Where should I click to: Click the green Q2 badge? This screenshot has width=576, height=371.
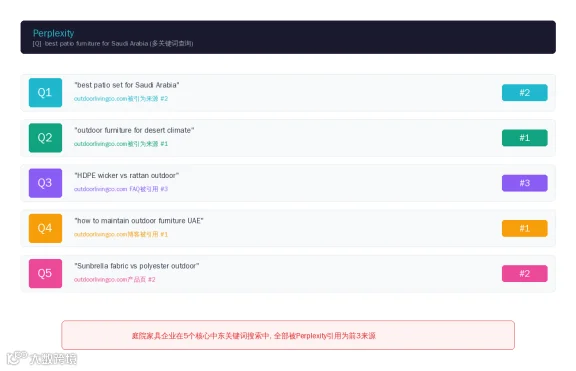pos(45,138)
